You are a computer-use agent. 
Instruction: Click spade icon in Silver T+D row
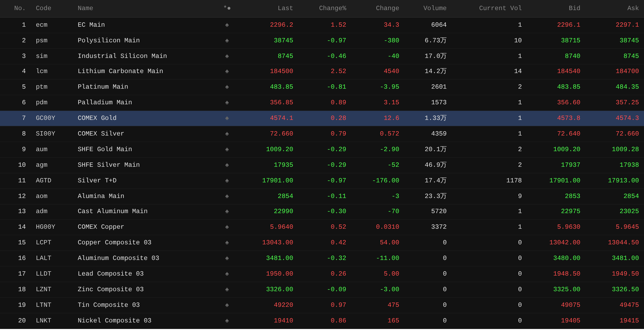[227, 181]
